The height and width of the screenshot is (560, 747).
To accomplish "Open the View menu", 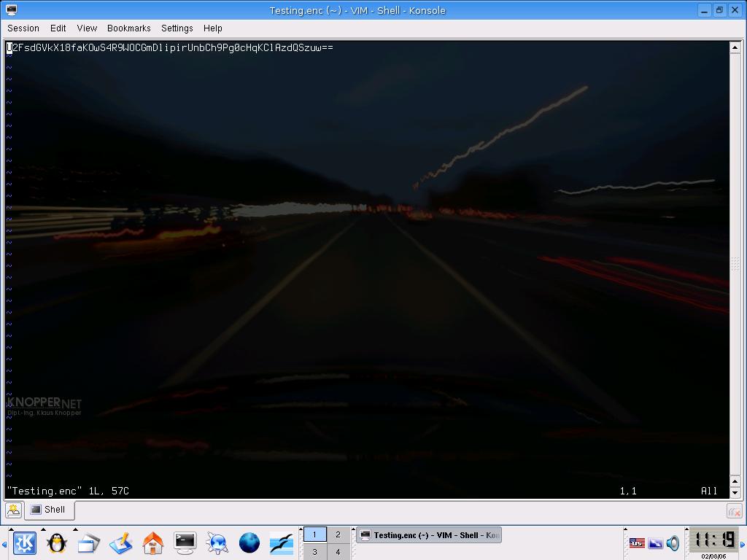I will coord(88,28).
